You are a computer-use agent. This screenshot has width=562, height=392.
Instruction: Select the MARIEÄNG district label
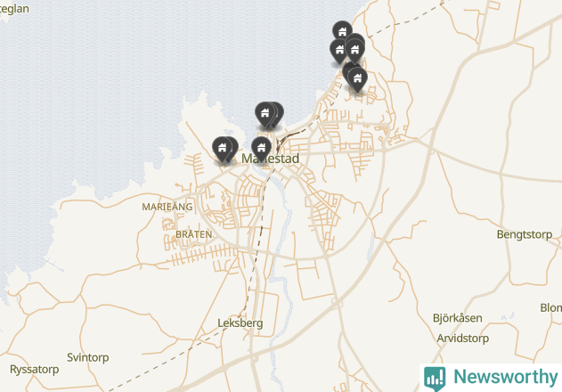click(x=167, y=207)
